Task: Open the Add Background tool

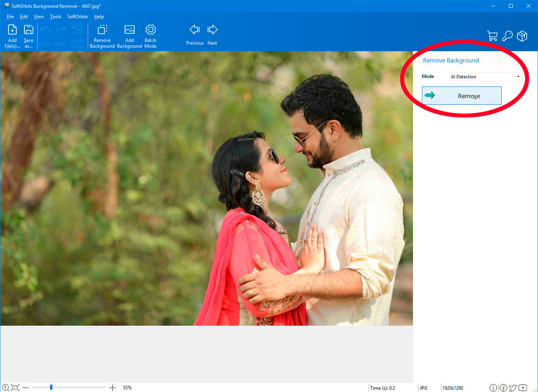Action: 129,35
